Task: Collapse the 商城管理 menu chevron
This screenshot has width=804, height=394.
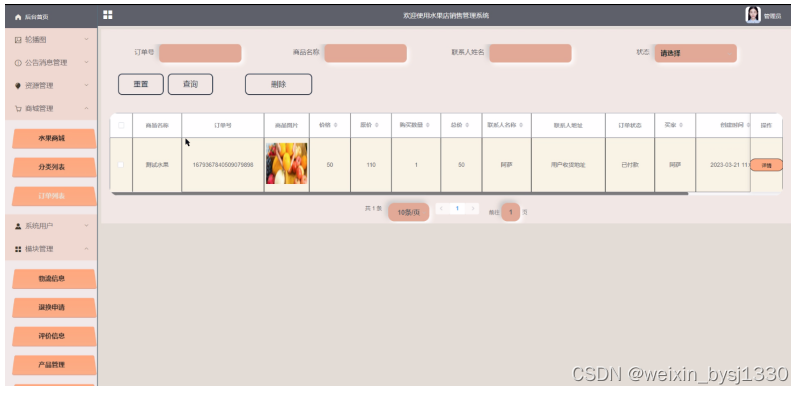Action: coord(86,109)
